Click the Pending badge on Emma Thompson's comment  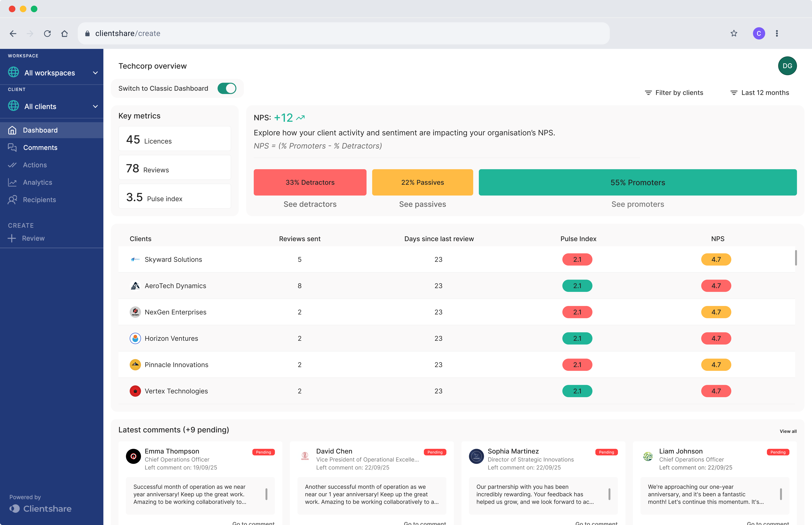click(x=263, y=452)
